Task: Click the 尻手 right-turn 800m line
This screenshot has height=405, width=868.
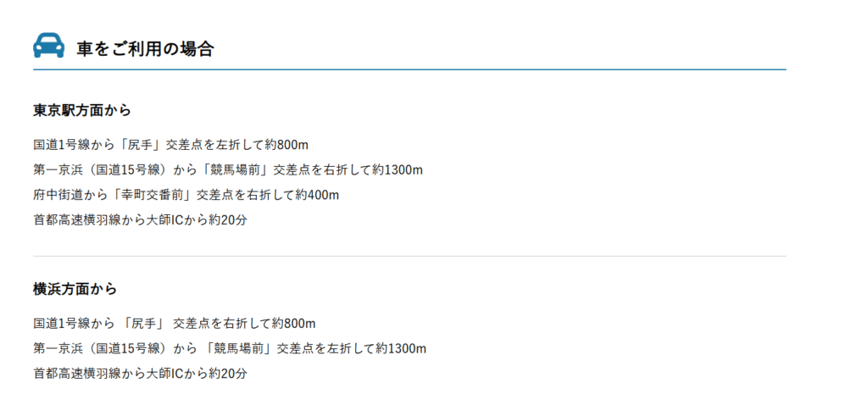Action: (175, 323)
